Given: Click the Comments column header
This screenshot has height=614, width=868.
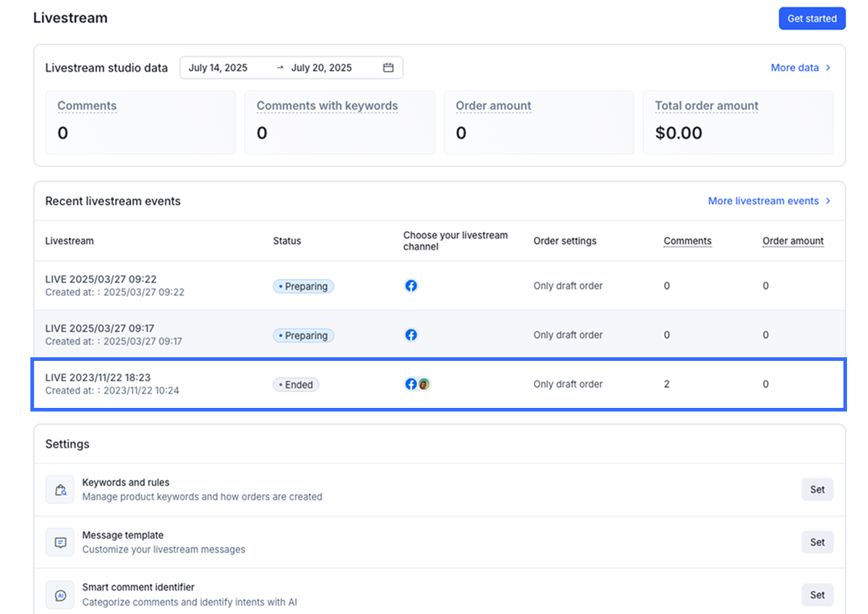Looking at the screenshot, I should click(687, 241).
